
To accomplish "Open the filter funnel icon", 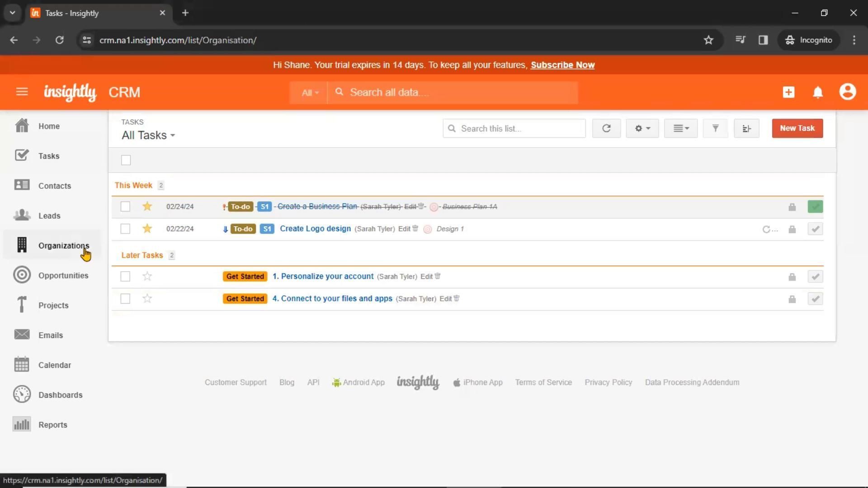I will point(715,128).
